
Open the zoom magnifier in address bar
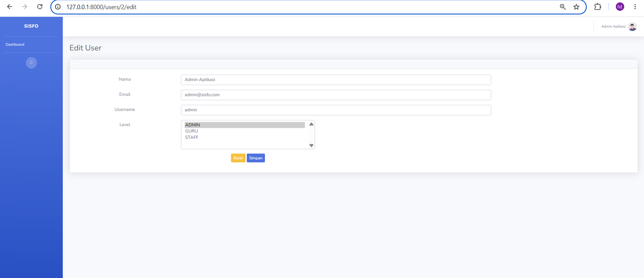click(563, 7)
